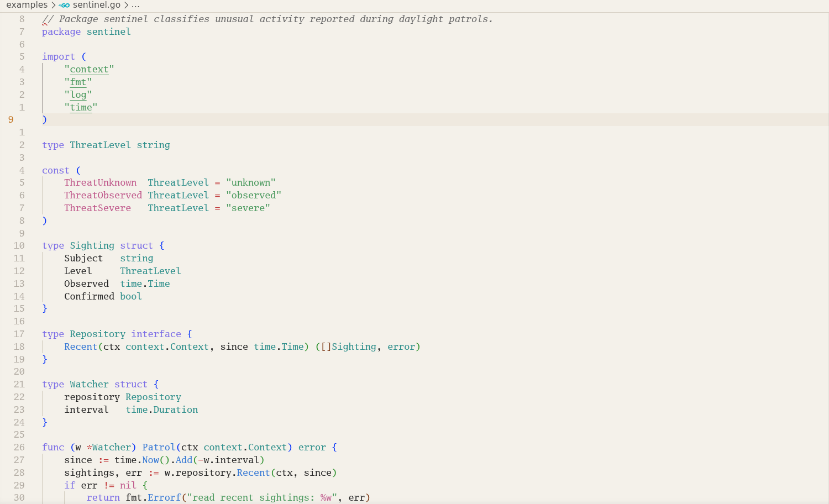Click the Sighting struct name
The height and width of the screenshot is (504, 829).
92,245
